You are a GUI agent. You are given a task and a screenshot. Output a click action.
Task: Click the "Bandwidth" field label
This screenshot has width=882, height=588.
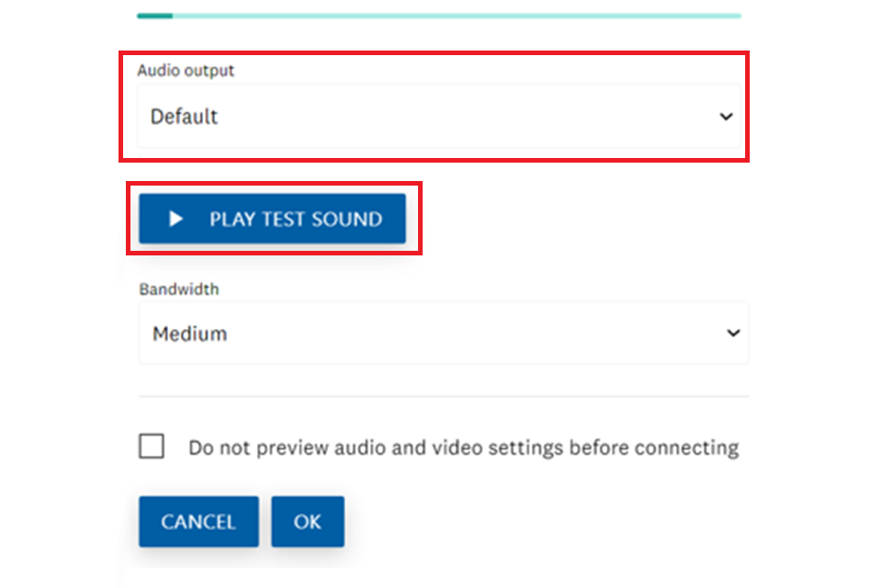point(179,288)
